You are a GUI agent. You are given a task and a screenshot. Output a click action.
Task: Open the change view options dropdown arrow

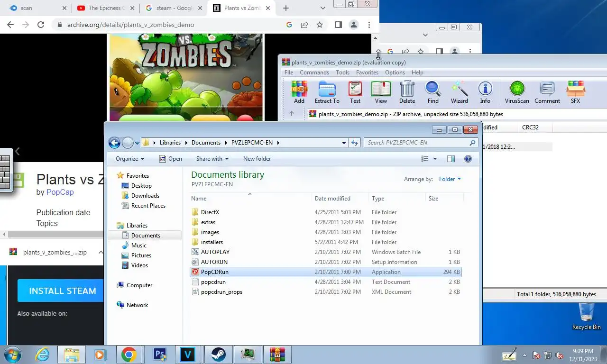pyautogui.click(x=435, y=159)
